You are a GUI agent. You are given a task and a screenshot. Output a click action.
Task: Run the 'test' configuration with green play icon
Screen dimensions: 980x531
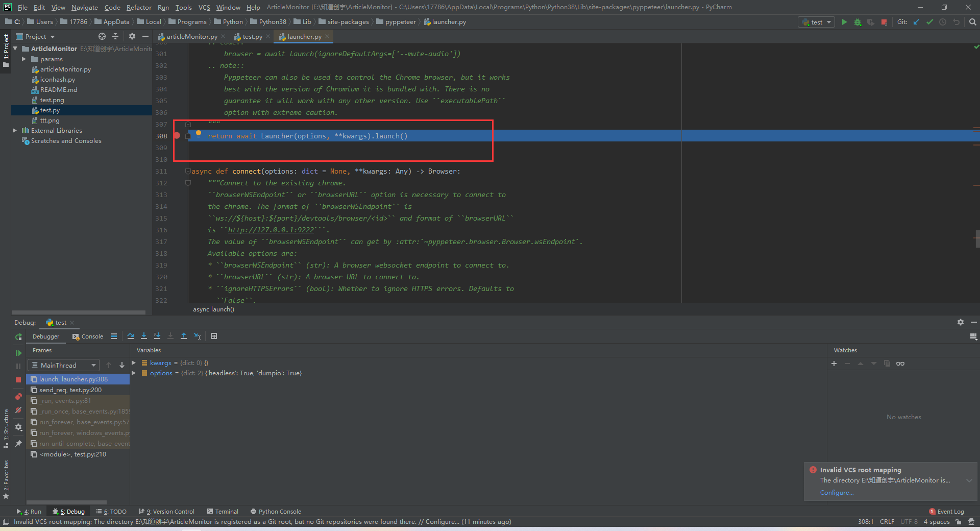(844, 22)
